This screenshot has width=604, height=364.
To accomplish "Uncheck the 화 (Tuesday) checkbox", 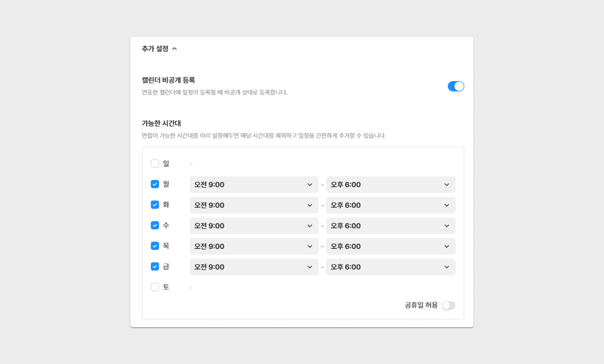I will click(155, 205).
